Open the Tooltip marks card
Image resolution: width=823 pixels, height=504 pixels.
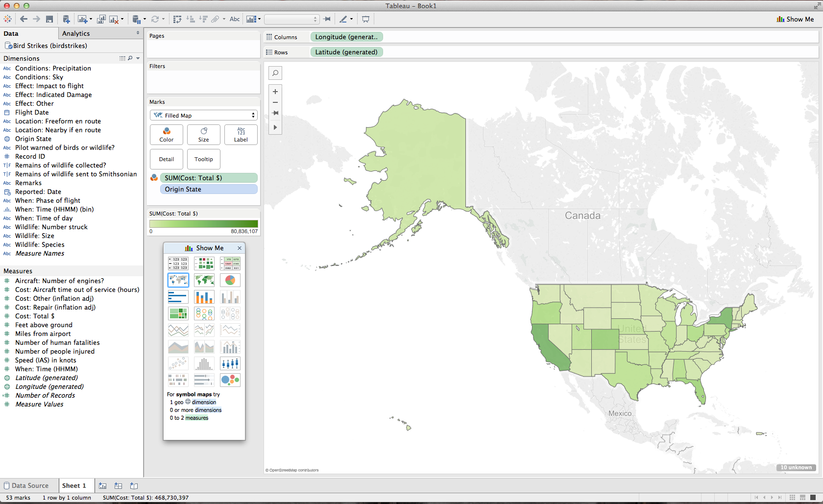pos(204,159)
